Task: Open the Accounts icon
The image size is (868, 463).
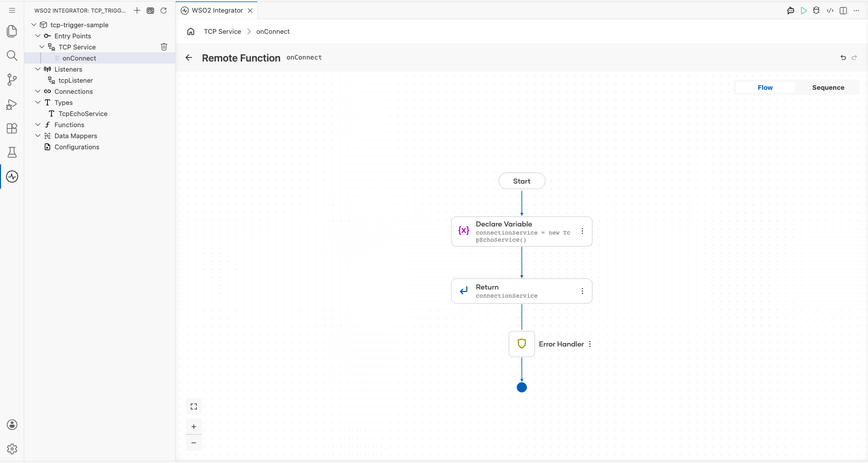Action: pos(12,425)
